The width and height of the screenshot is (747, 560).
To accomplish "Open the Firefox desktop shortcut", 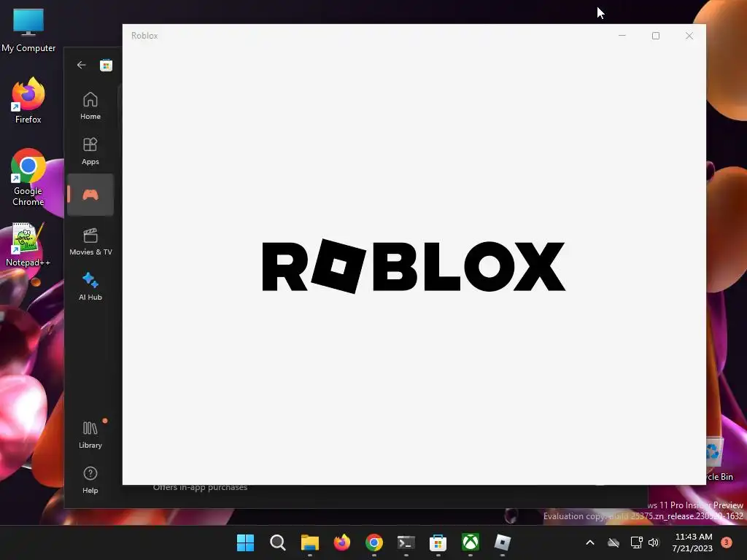I will click(x=28, y=101).
